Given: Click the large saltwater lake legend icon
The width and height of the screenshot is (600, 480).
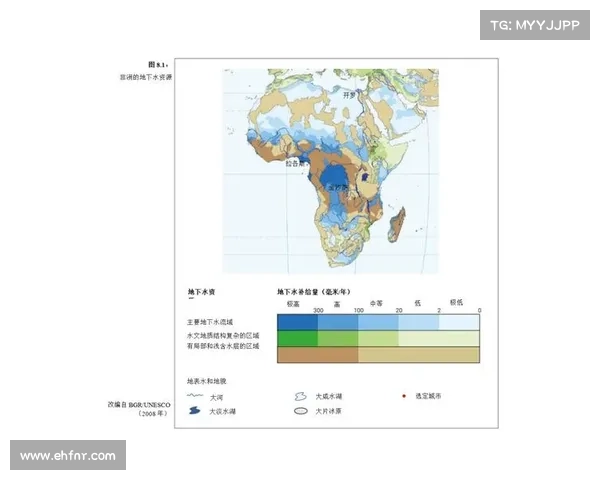Looking at the screenshot, I should (x=299, y=397).
